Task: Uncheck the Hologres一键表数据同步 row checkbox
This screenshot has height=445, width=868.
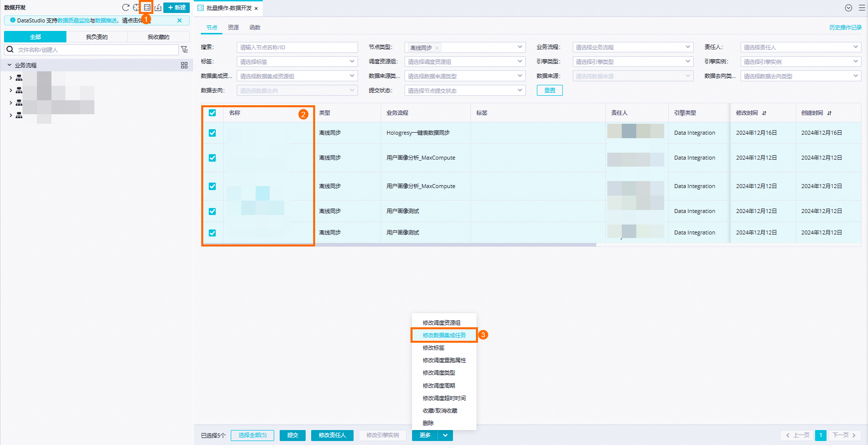Action: (x=212, y=133)
